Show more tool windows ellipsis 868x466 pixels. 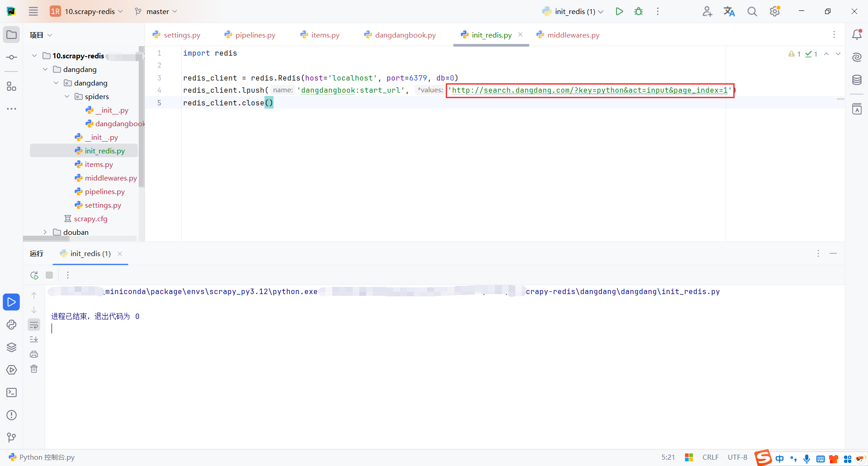pos(11,109)
